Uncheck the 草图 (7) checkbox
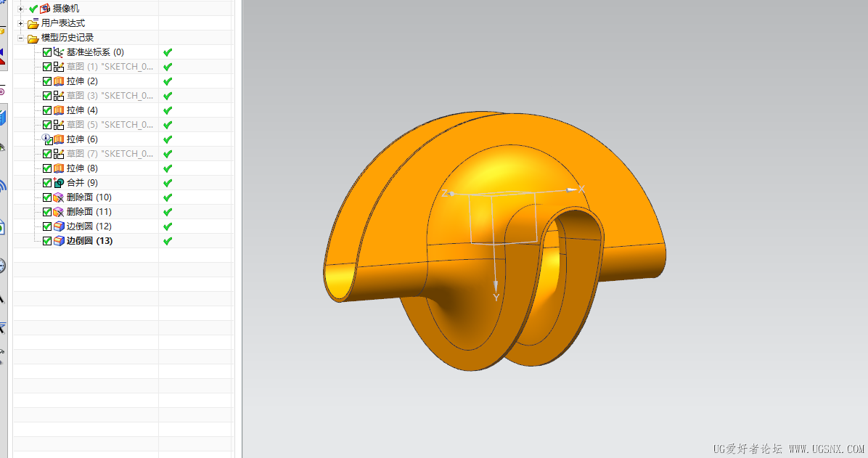 pyautogui.click(x=47, y=153)
